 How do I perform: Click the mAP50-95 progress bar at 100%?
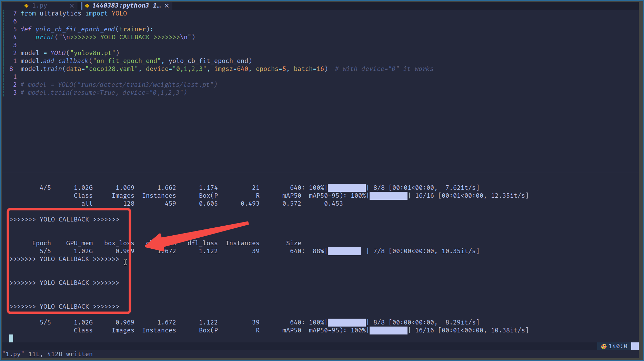(x=388, y=195)
